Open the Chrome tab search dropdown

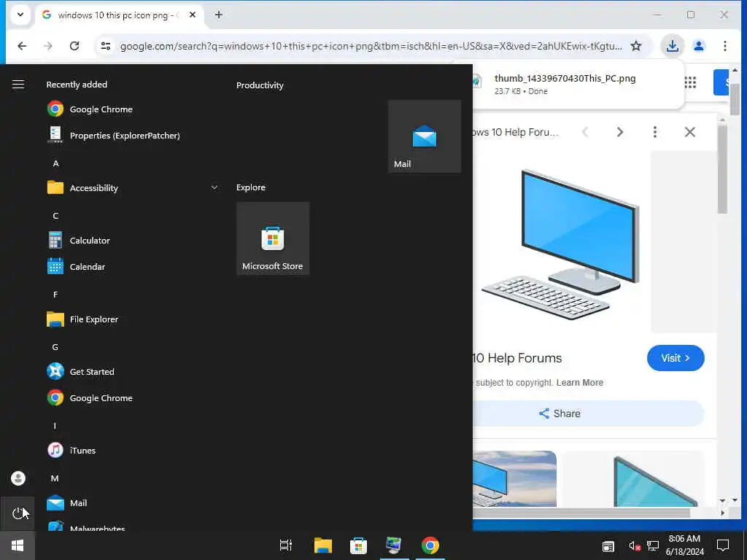click(20, 15)
